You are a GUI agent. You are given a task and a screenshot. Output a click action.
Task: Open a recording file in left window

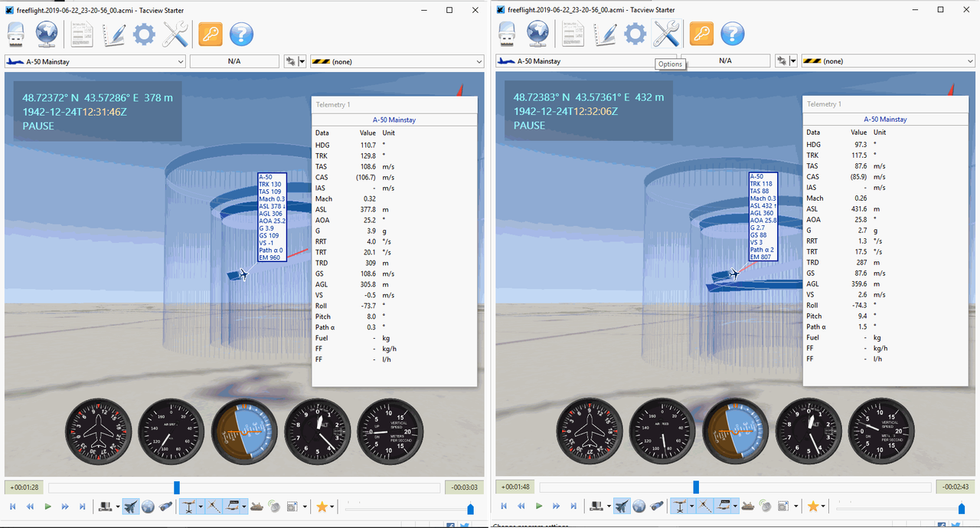pyautogui.click(x=16, y=34)
